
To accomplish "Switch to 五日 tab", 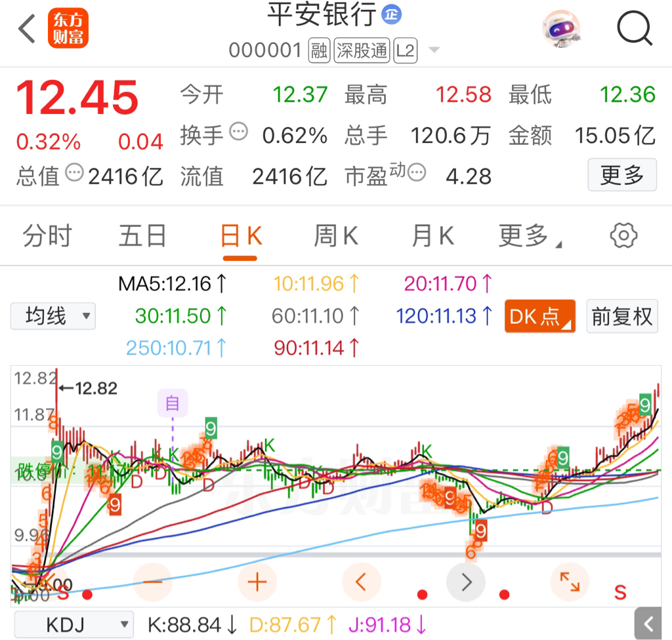I will [142, 236].
